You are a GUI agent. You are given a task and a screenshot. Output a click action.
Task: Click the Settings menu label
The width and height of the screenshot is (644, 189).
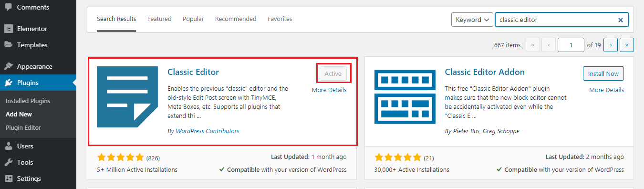point(29,178)
